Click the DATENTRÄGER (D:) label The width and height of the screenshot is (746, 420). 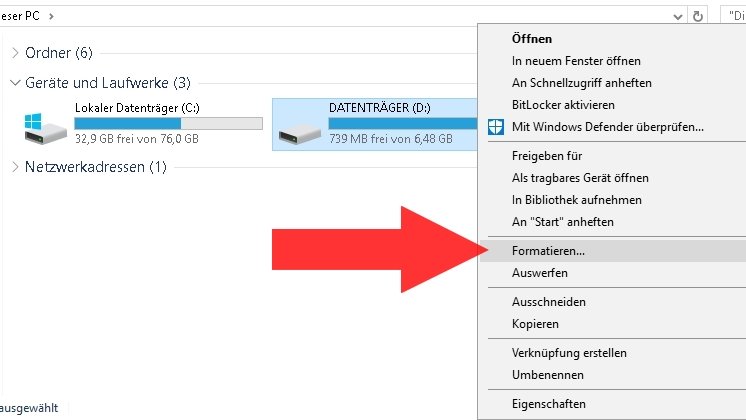coord(380,107)
